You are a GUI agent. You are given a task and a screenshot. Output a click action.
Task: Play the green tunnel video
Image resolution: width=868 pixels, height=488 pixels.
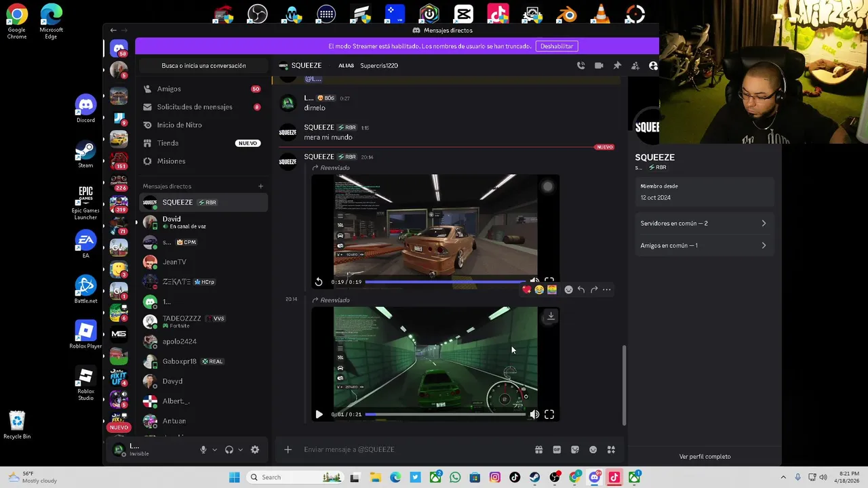pos(319,414)
